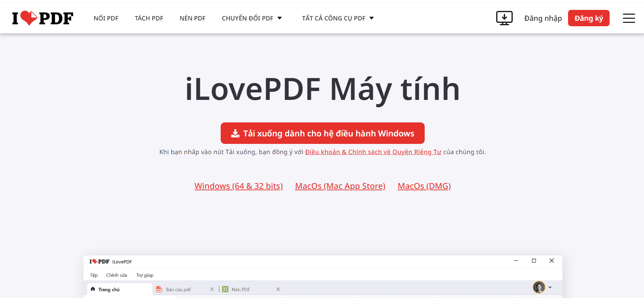Open the hamburger menu icon
The height and width of the screenshot is (298, 644).
pyautogui.click(x=629, y=18)
